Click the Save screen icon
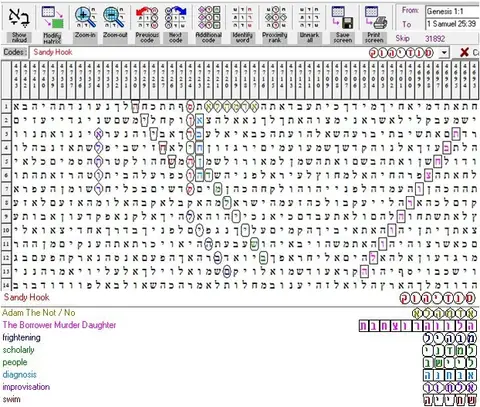The width and height of the screenshot is (480, 407). pyautogui.click(x=342, y=17)
